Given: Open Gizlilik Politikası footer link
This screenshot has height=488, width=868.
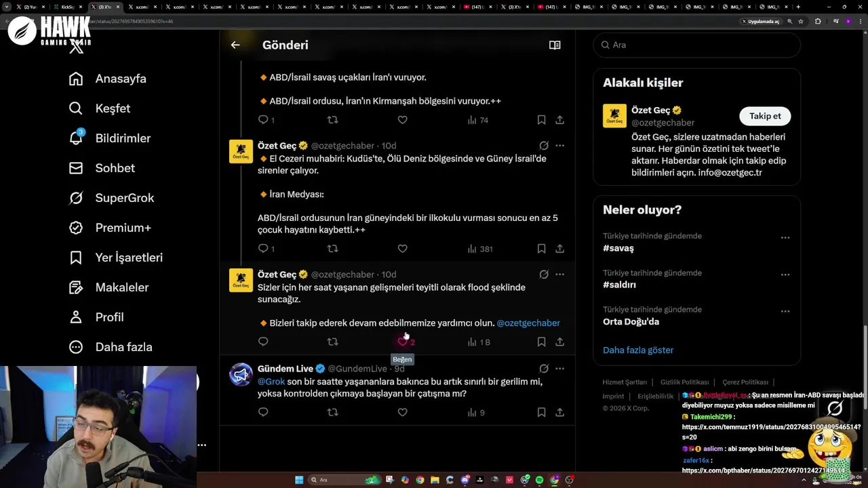Looking at the screenshot, I should 685,382.
